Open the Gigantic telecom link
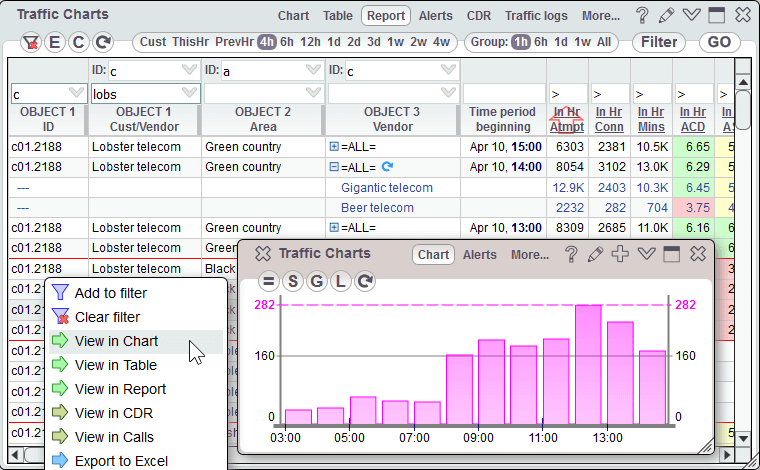 pos(387,187)
